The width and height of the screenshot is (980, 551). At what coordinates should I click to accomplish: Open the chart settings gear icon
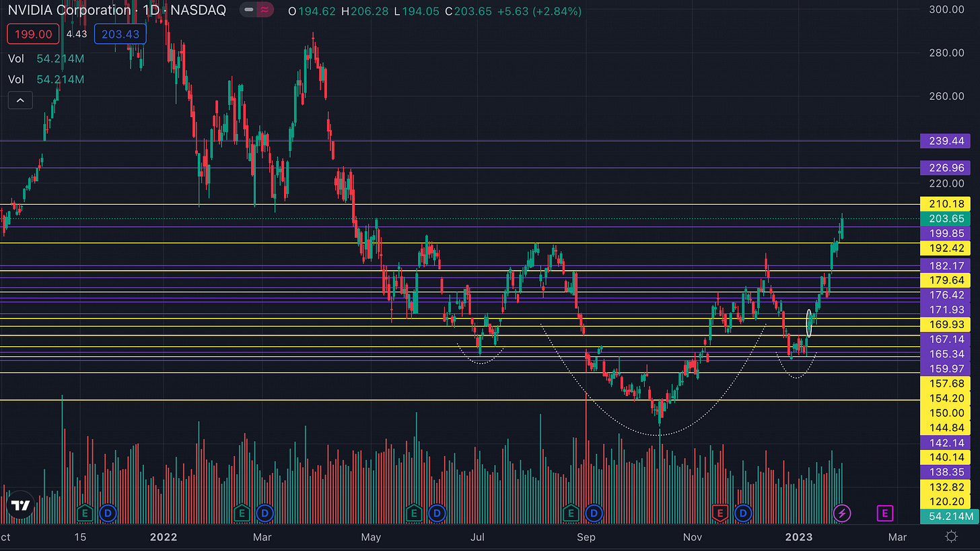click(951, 537)
